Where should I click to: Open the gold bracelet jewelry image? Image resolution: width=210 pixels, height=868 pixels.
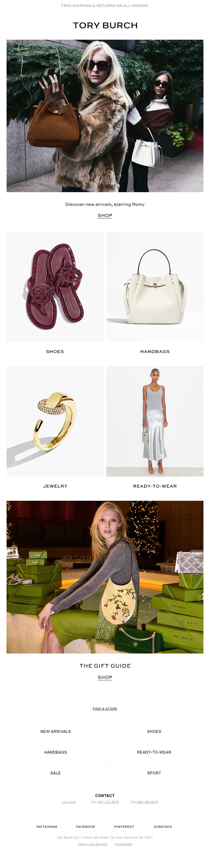tap(55, 421)
